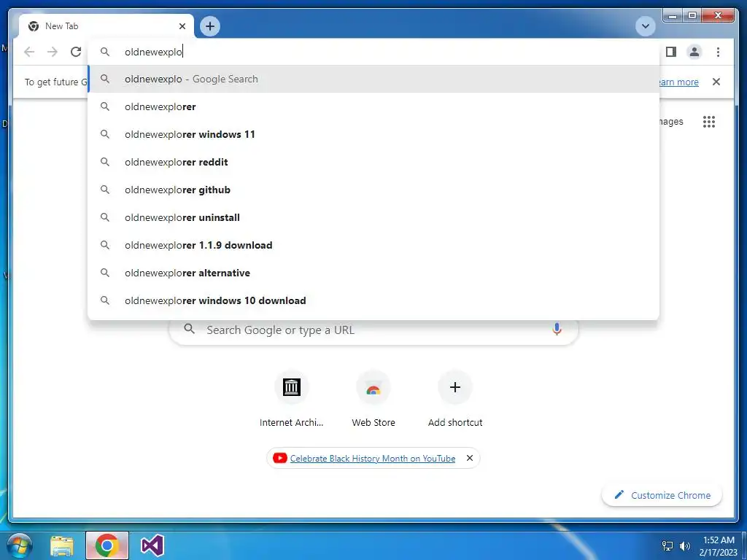Click the search icon in the address bar
Viewport: 747px width, 560px height.
pyautogui.click(x=105, y=52)
